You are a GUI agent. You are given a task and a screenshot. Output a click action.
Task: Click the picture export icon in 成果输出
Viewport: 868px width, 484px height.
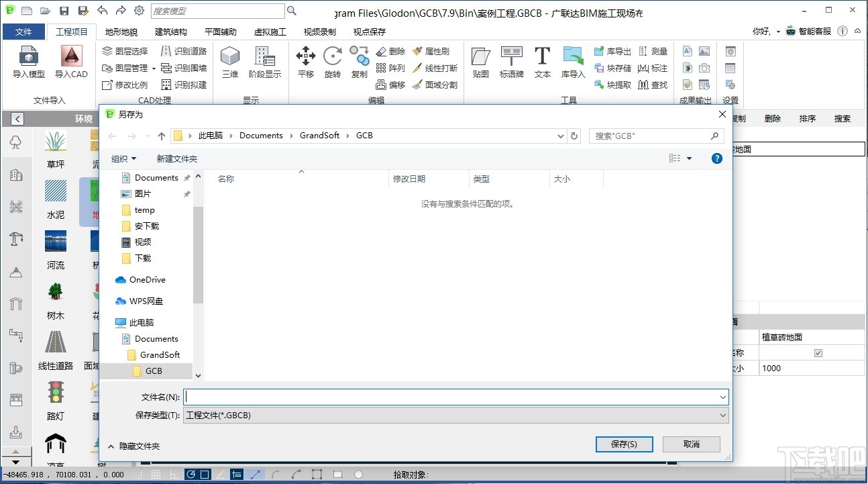click(x=704, y=51)
